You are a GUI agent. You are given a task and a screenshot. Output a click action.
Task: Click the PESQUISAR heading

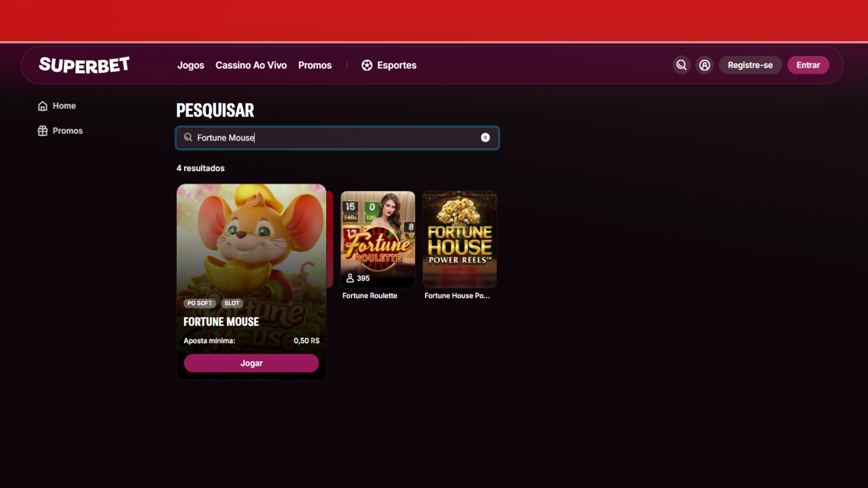click(x=215, y=110)
